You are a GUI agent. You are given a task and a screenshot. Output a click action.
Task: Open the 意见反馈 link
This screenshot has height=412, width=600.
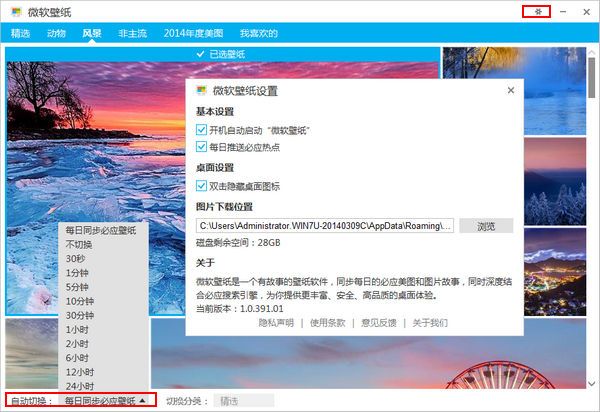pyautogui.click(x=379, y=323)
